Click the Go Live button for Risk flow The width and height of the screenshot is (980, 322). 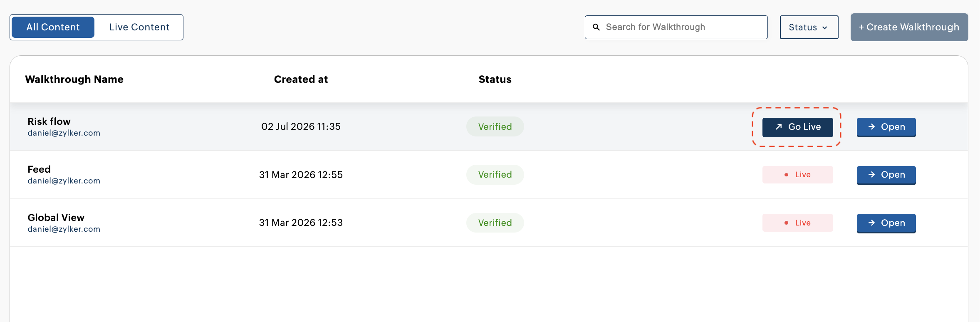pos(797,127)
